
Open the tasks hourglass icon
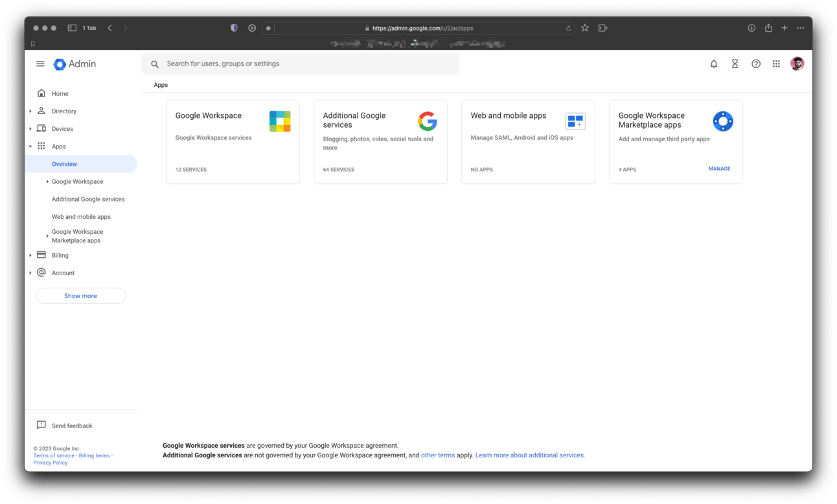coord(735,64)
